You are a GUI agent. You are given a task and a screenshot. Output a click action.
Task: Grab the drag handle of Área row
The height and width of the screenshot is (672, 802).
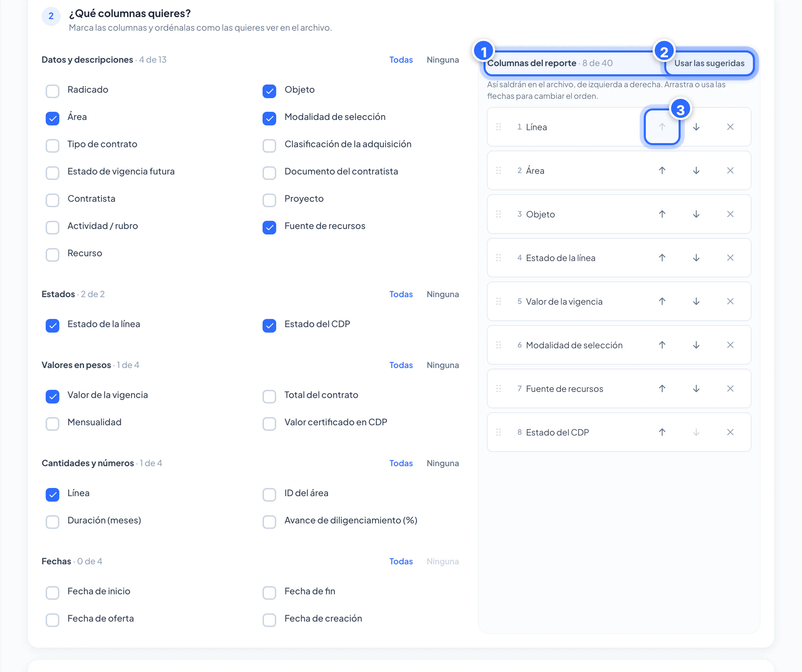[x=499, y=171]
